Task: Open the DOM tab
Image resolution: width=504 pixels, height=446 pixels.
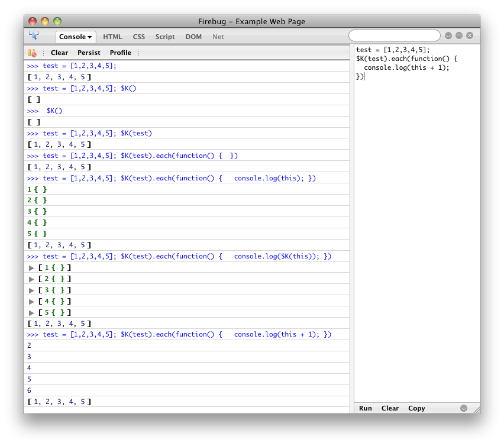Action: click(x=193, y=37)
